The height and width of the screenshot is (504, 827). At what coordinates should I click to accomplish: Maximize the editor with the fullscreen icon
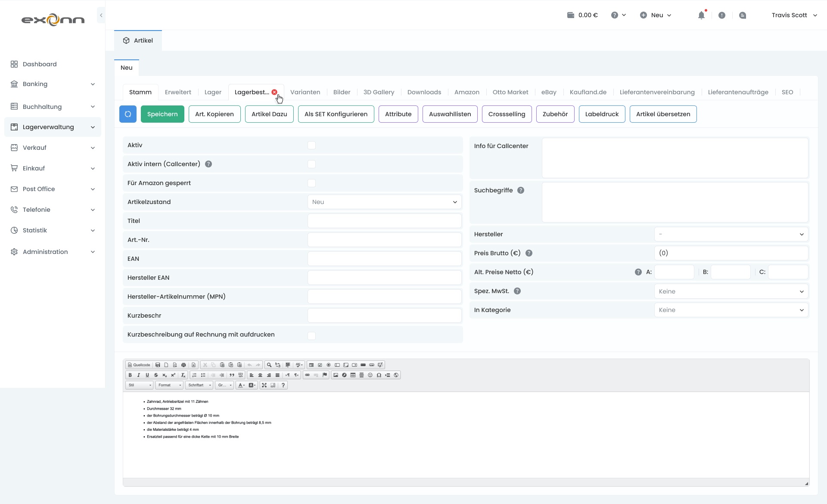(x=264, y=385)
